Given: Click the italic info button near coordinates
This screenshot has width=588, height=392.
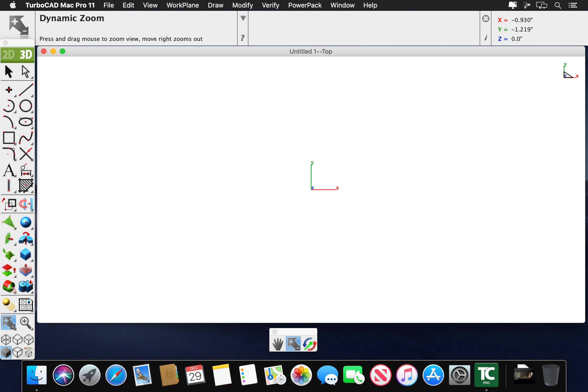Looking at the screenshot, I should pyautogui.click(x=486, y=38).
